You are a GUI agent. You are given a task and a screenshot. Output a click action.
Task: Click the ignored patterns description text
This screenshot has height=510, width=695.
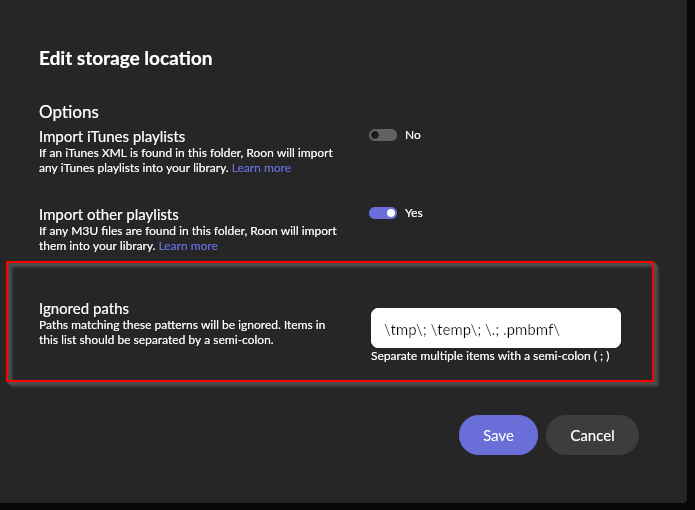point(182,332)
